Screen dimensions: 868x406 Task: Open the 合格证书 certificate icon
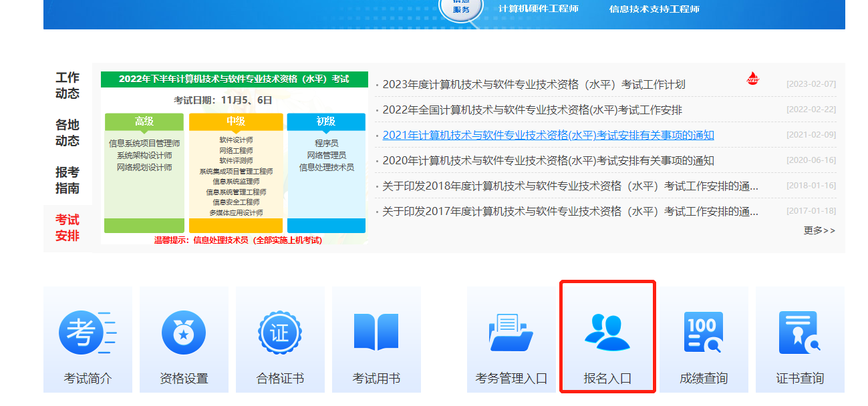pos(280,337)
